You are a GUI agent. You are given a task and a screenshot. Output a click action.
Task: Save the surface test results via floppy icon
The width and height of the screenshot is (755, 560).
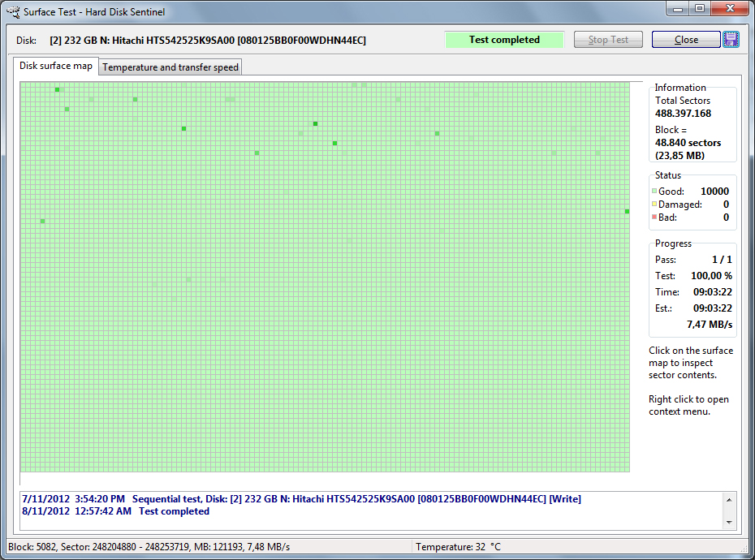[x=731, y=40]
